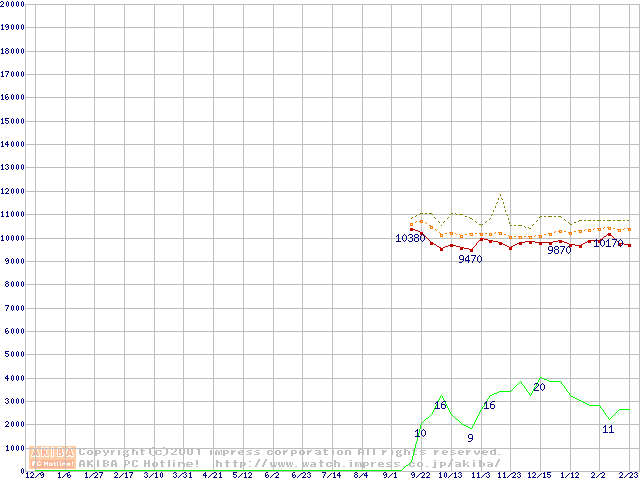
Task: Click the 12000 label on the y-axis
Action: [12, 191]
